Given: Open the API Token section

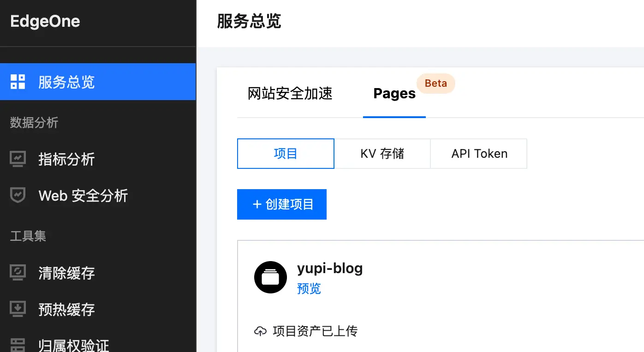Looking at the screenshot, I should tap(478, 154).
